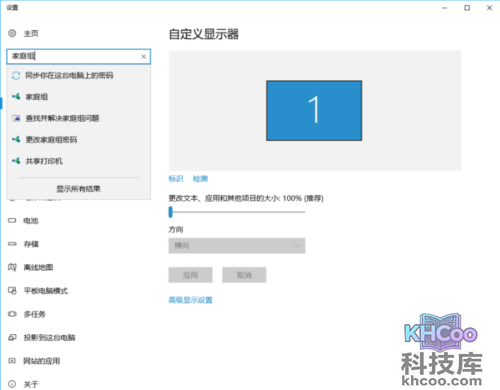
Task: Click the apps for websites icon
Action: point(12,361)
